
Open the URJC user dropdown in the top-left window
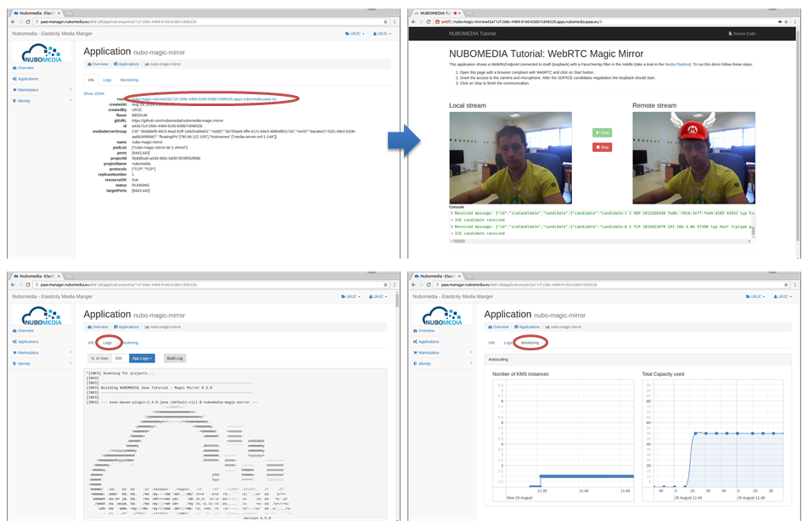pyautogui.click(x=382, y=33)
